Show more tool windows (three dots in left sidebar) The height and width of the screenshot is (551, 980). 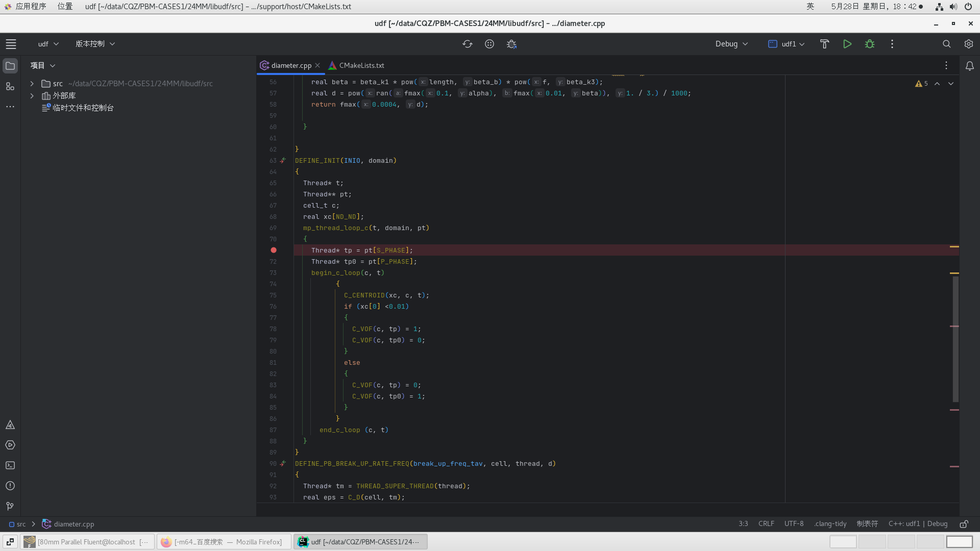click(x=10, y=107)
